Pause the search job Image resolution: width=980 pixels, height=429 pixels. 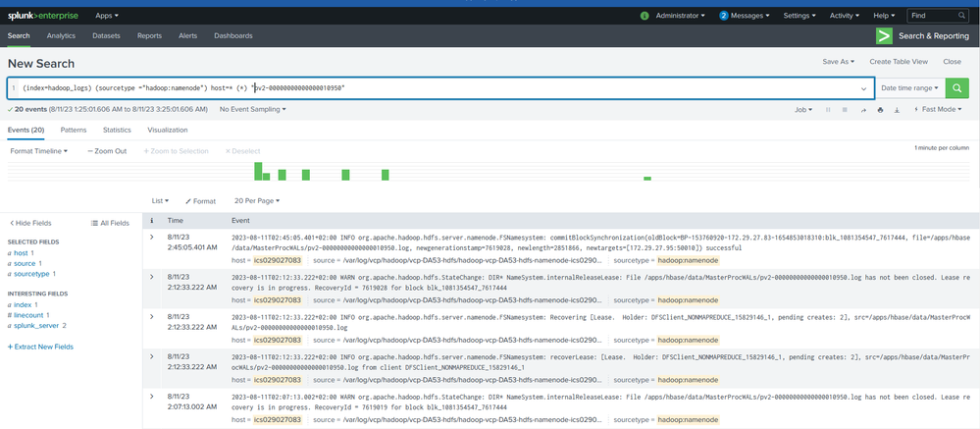pos(829,109)
